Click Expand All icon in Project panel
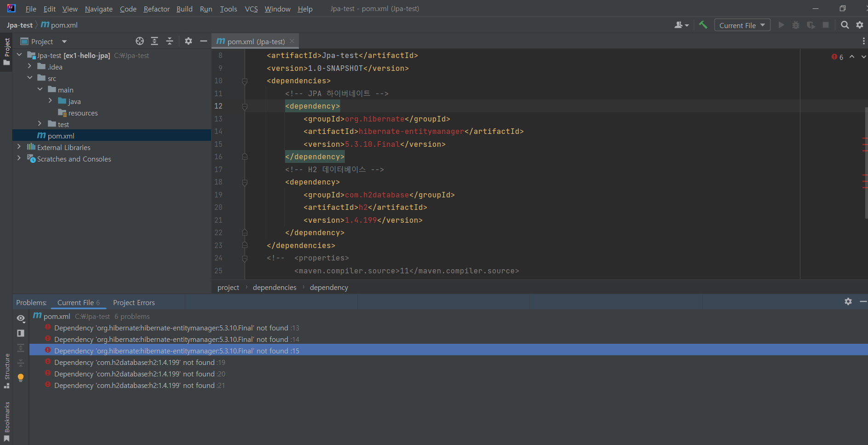The height and width of the screenshot is (445, 868). 154,41
